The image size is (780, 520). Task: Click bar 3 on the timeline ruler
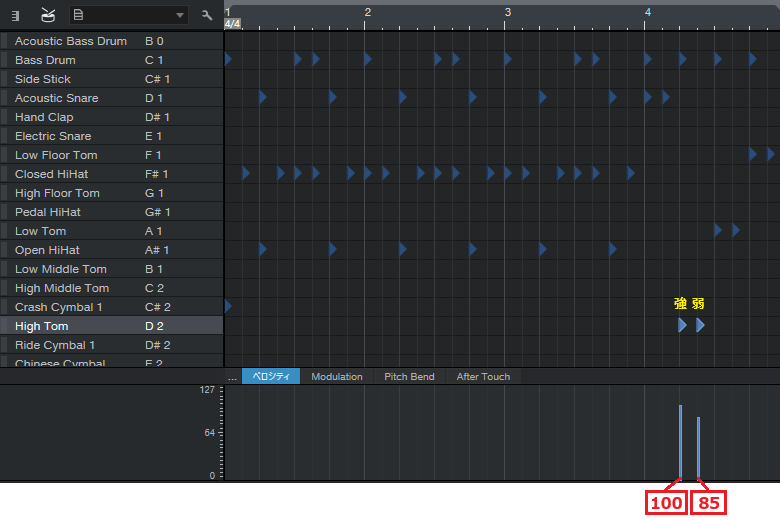tap(507, 12)
